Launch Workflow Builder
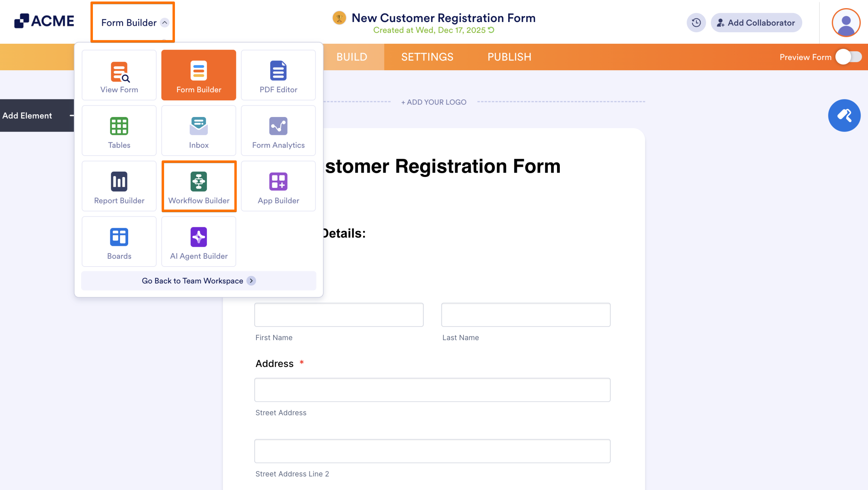868x490 pixels. coord(199,186)
